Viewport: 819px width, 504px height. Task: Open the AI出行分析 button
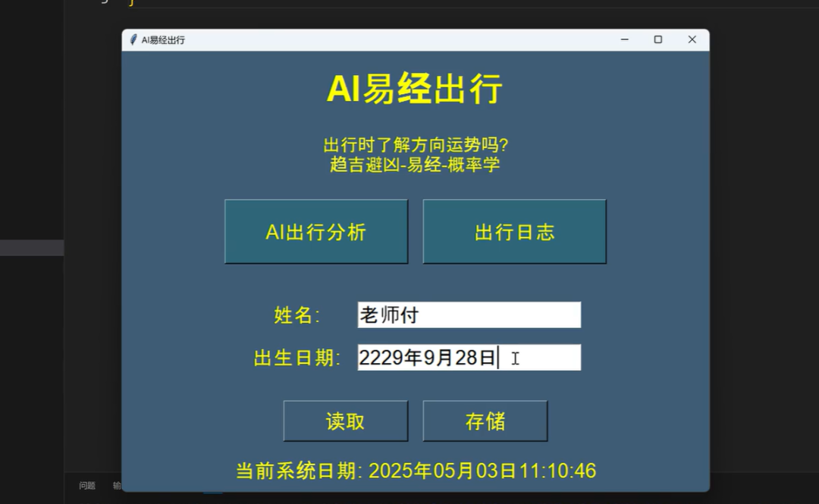click(x=316, y=231)
